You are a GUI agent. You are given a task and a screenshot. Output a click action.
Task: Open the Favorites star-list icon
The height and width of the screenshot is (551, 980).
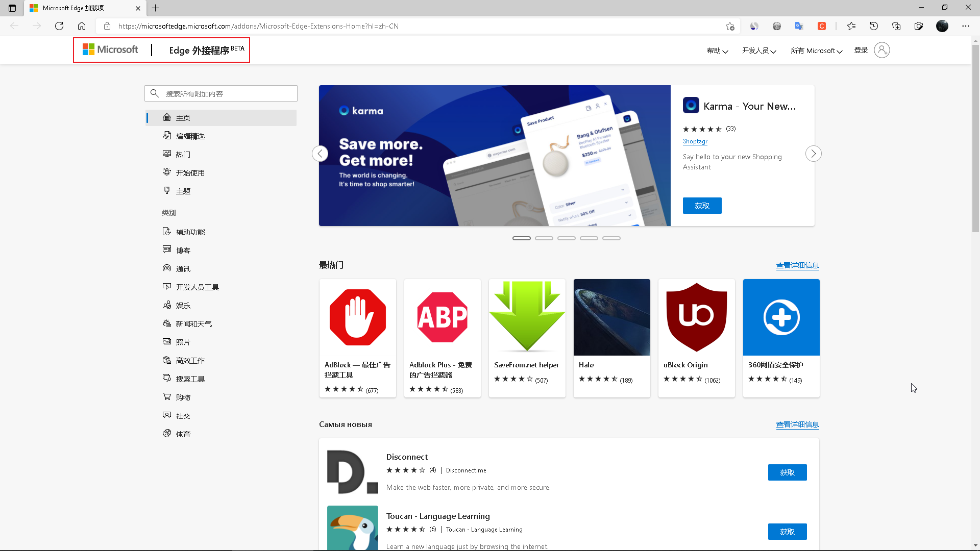[851, 26]
